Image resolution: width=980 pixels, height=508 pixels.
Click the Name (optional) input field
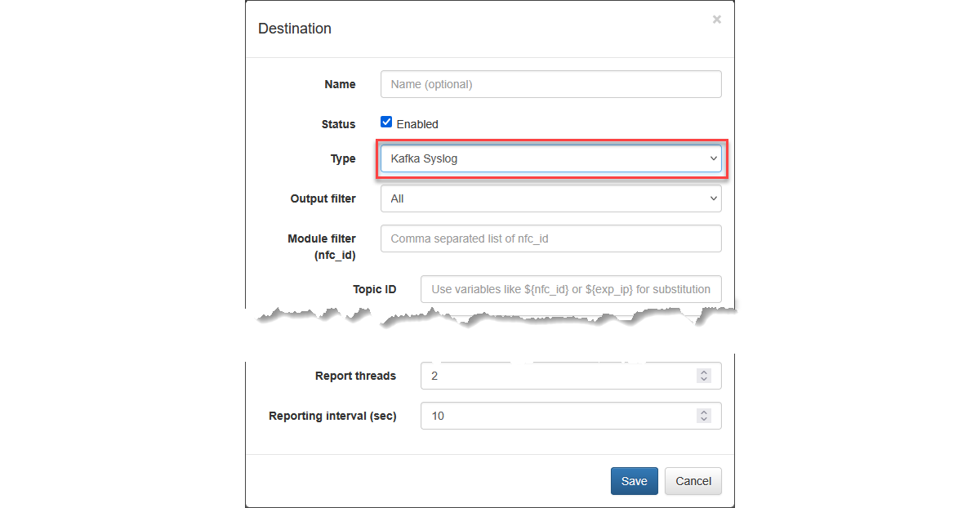pos(550,84)
